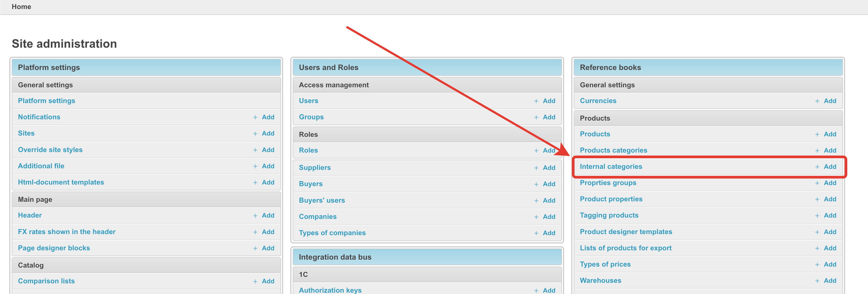Go to Products categories
Image resolution: width=868 pixels, height=294 pixels.
pos(613,150)
